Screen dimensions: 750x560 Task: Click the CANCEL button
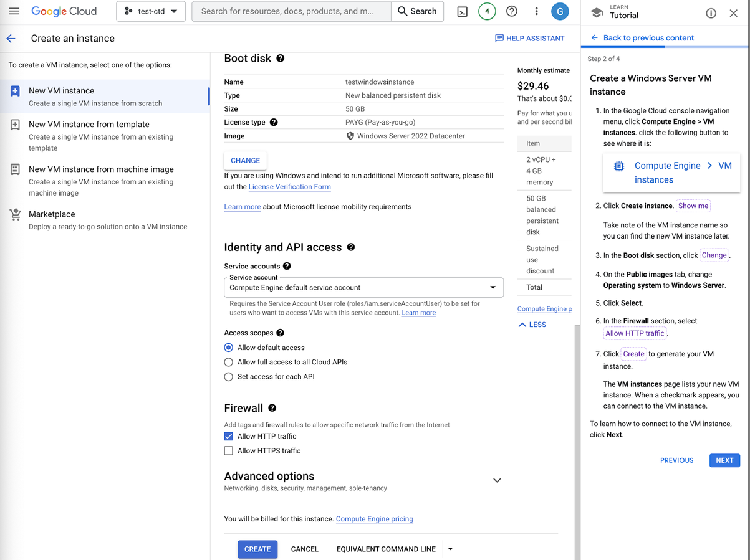(x=305, y=549)
